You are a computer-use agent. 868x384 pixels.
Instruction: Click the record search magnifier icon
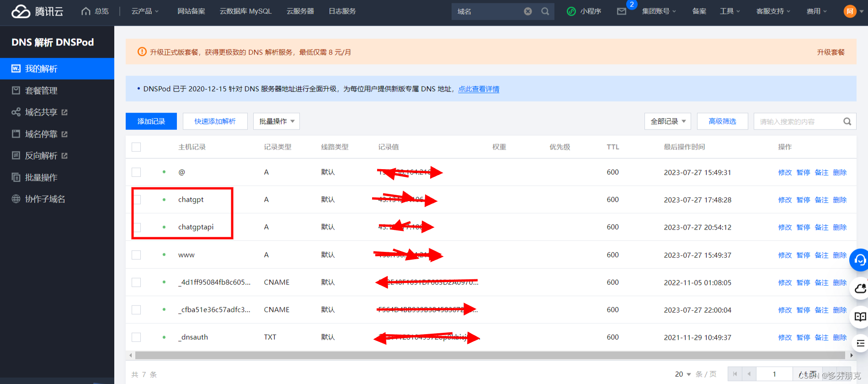(847, 122)
